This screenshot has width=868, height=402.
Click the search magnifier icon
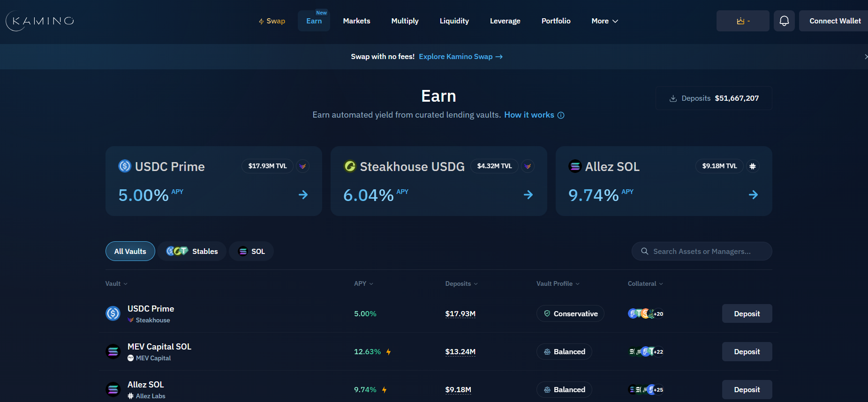(x=645, y=251)
